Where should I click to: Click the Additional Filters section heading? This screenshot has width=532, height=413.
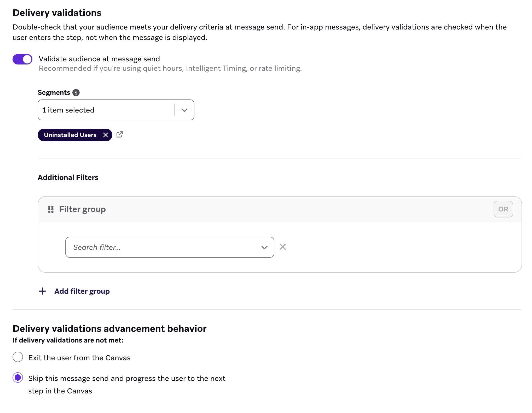(68, 177)
